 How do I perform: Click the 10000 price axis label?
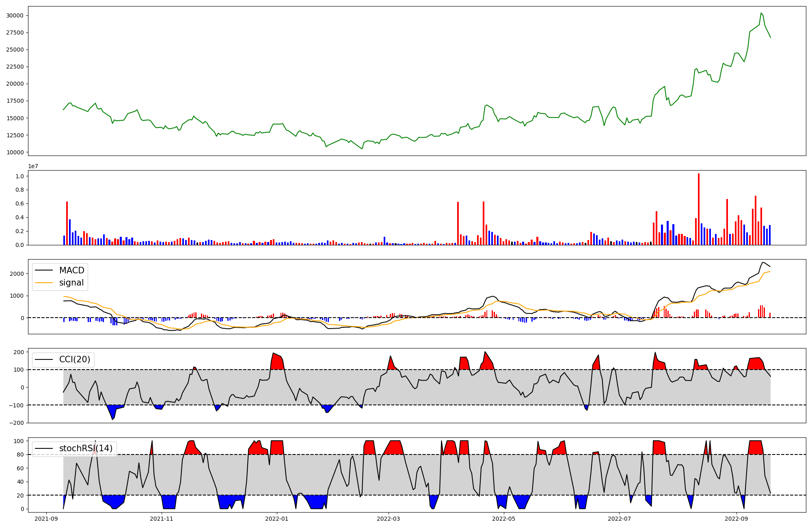coord(15,152)
